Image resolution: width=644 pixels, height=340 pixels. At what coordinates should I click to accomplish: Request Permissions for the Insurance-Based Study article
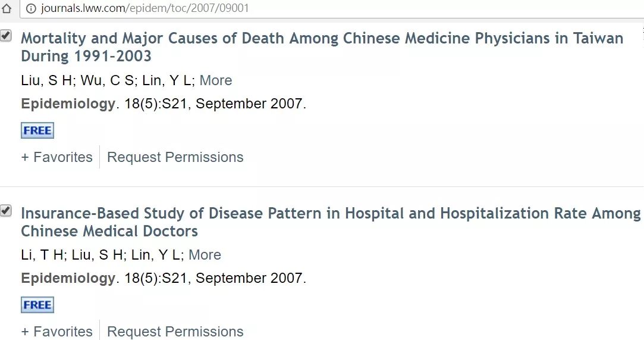(175, 332)
